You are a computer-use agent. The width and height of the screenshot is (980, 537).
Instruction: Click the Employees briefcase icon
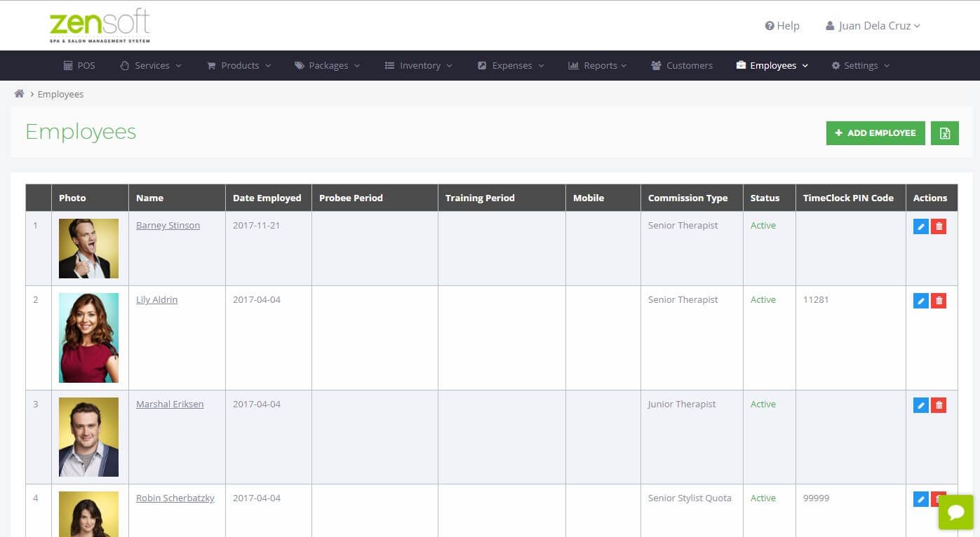click(741, 66)
